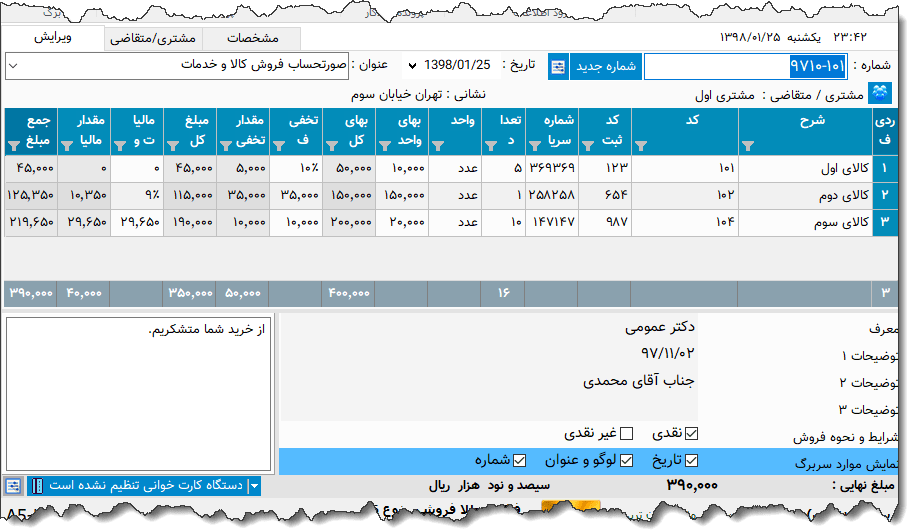Filter the مقدار تخفیف column
Viewport: 908px width, 530px height.
coord(226,146)
